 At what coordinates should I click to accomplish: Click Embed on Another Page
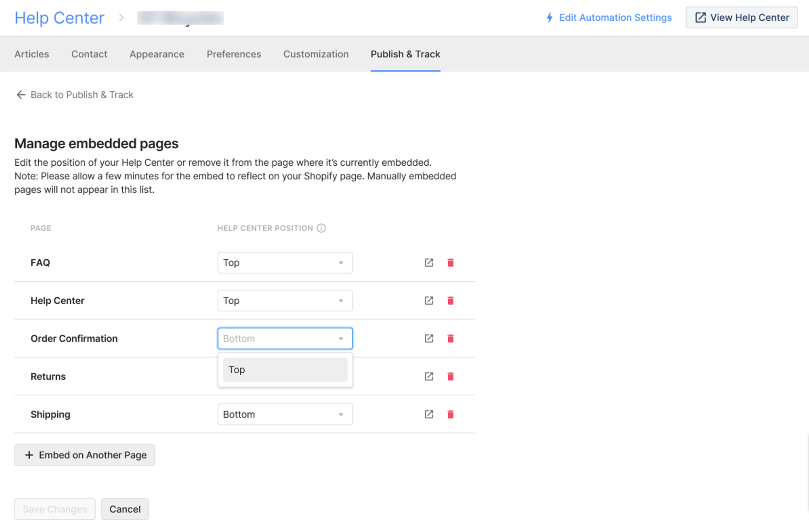click(x=84, y=455)
